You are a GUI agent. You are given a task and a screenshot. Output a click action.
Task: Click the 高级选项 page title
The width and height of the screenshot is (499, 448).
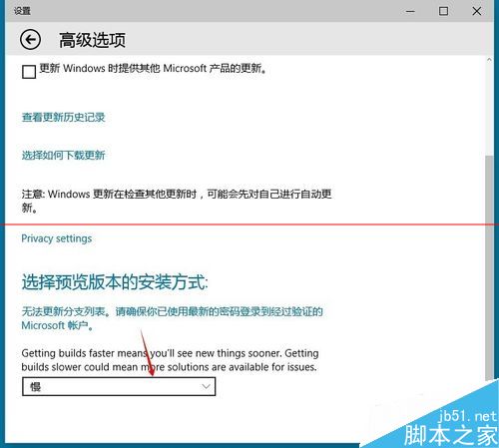coord(93,40)
